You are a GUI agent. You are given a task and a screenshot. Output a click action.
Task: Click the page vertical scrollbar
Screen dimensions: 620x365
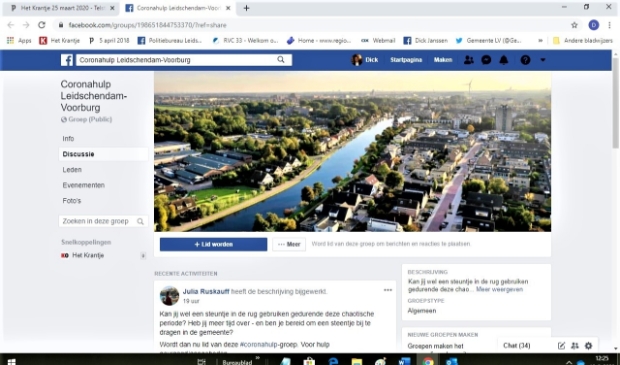[616, 103]
